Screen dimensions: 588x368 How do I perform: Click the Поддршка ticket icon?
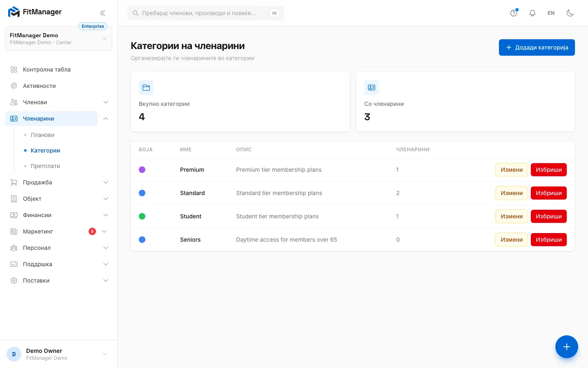[14, 264]
